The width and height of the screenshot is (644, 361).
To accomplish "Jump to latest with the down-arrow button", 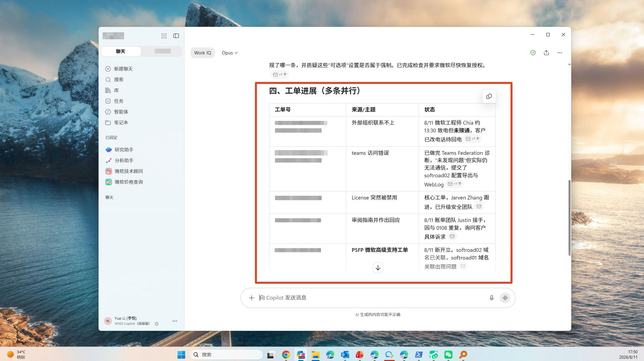I will 378,268.
